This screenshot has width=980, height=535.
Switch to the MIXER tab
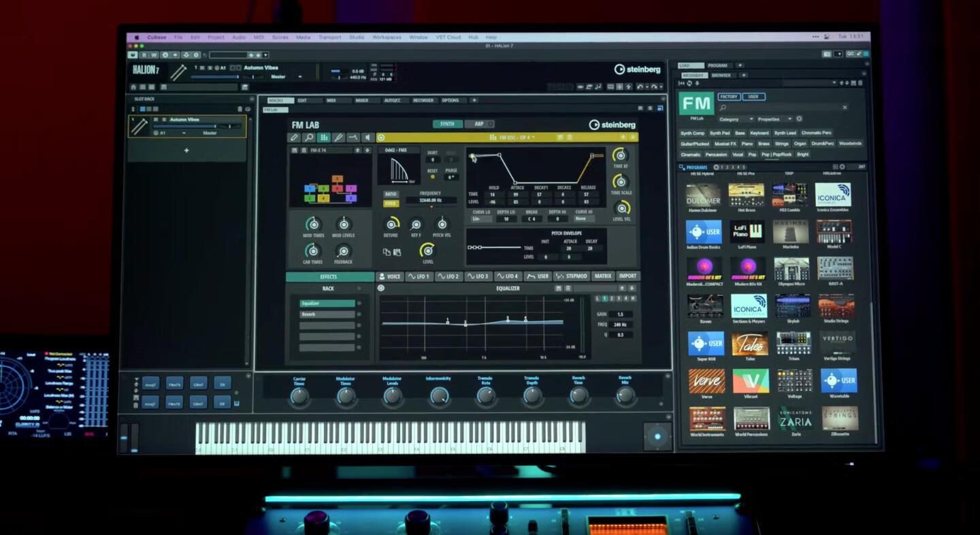[x=361, y=100]
